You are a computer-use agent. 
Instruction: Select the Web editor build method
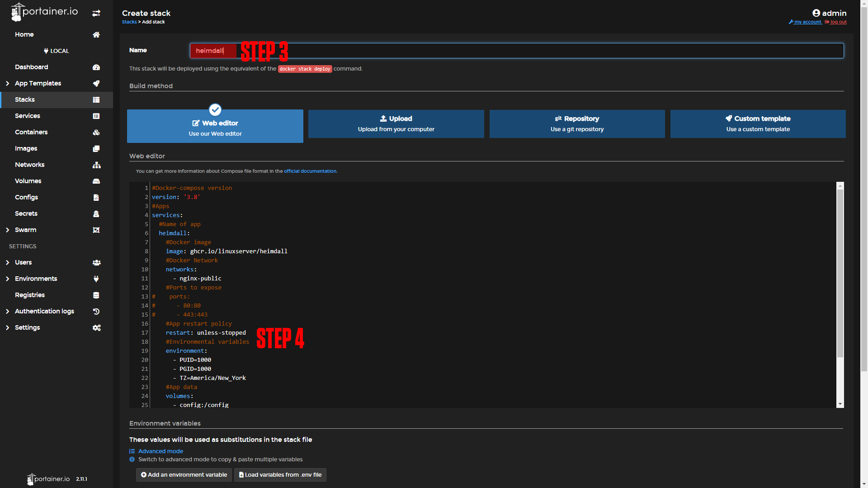pyautogui.click(x=215, y=127)
